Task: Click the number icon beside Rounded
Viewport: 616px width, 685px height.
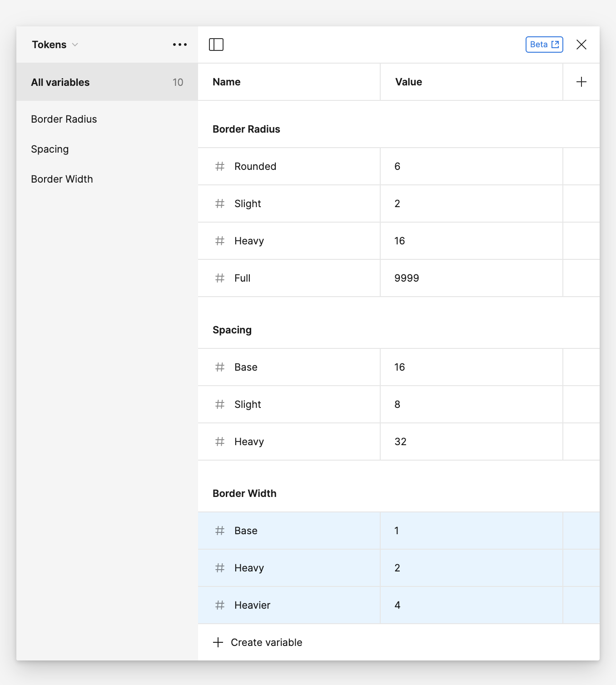Action: point(220,166)
